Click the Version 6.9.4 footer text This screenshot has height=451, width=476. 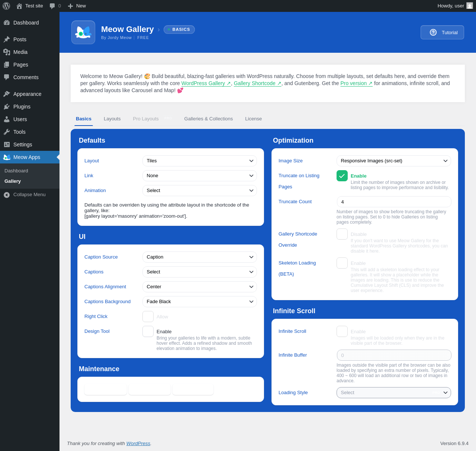(454, 443)
